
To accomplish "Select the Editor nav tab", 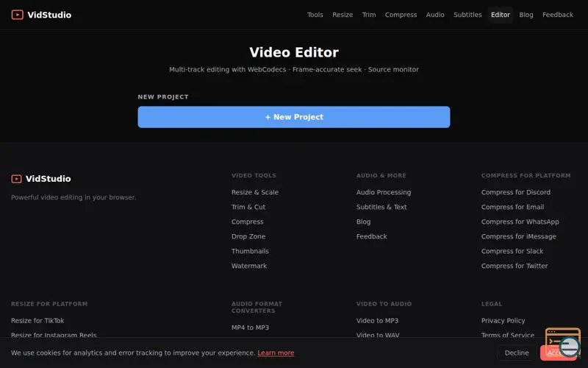I will pos(501,15).
